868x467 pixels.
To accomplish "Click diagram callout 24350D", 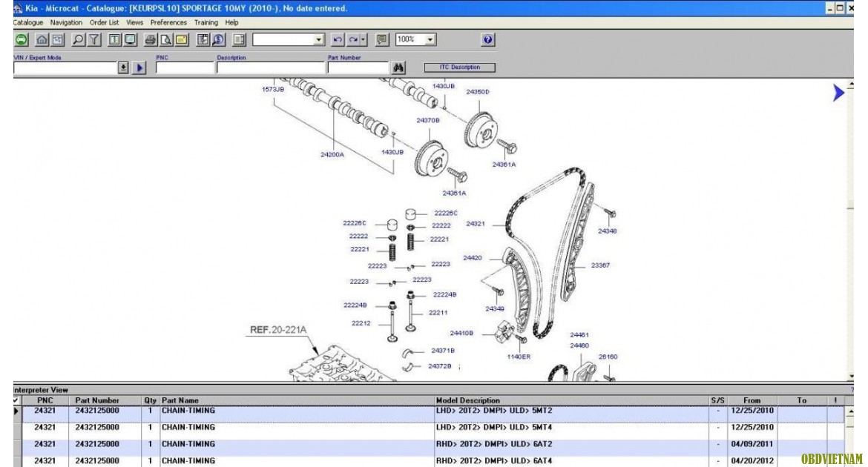I will pyautogui.click(x=477, y=92).
